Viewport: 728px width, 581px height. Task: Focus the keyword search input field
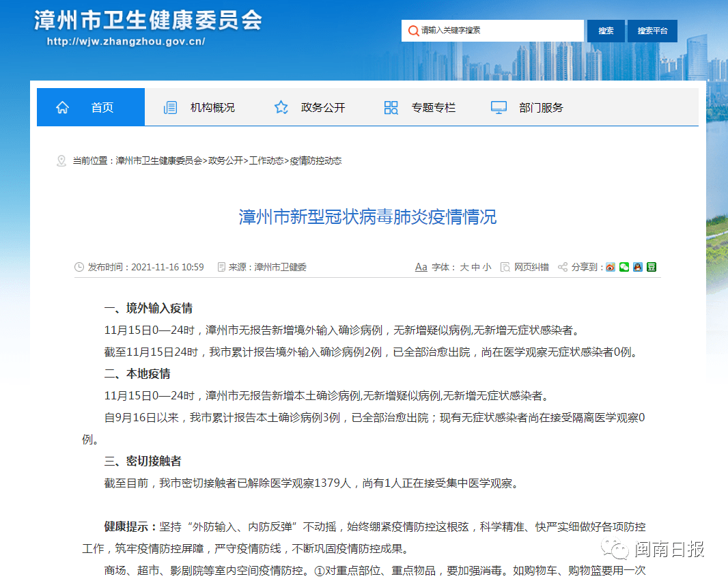(x=492, y=31)
